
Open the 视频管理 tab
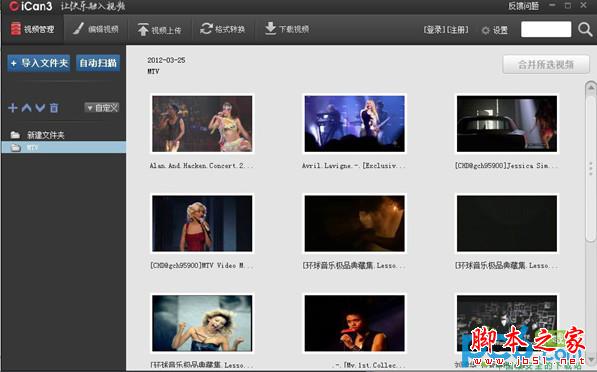(x=32, y=29)
